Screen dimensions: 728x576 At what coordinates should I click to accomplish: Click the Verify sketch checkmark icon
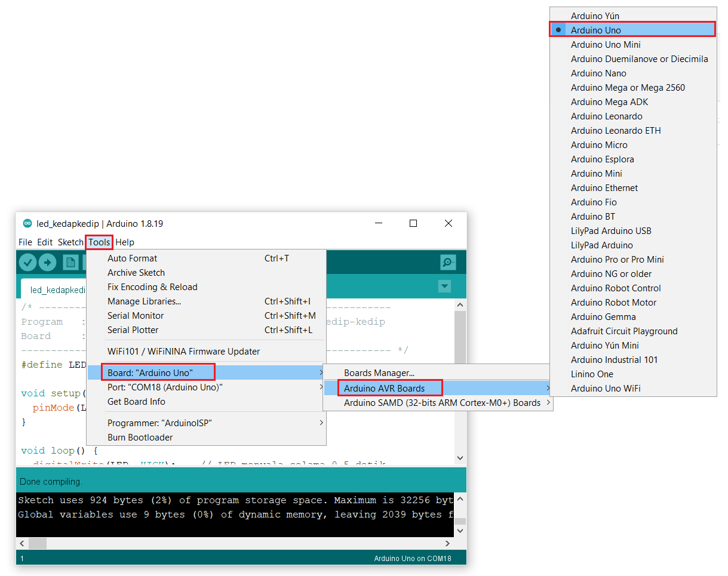tap(28, 262)
